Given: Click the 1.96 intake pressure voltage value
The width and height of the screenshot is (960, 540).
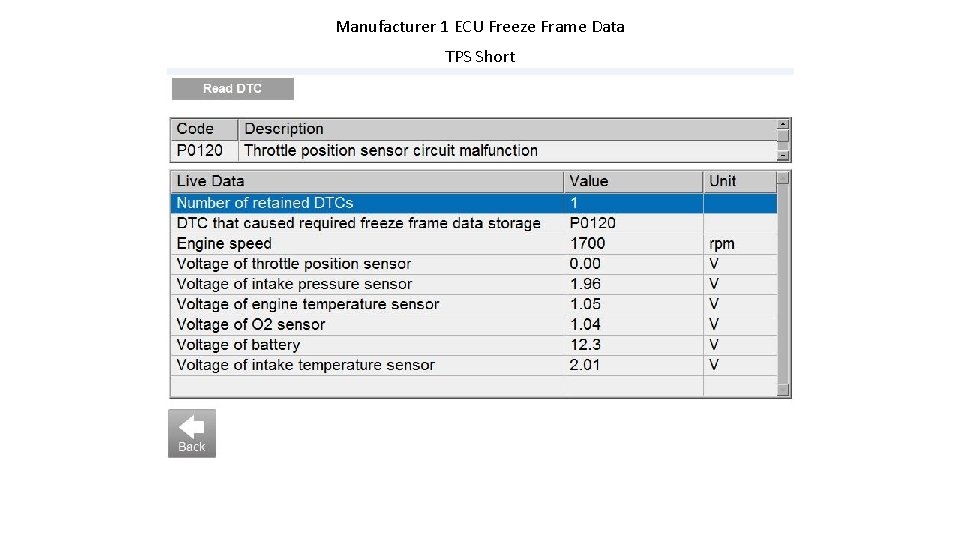Looking at the screenshot, I should pos(585,284).
